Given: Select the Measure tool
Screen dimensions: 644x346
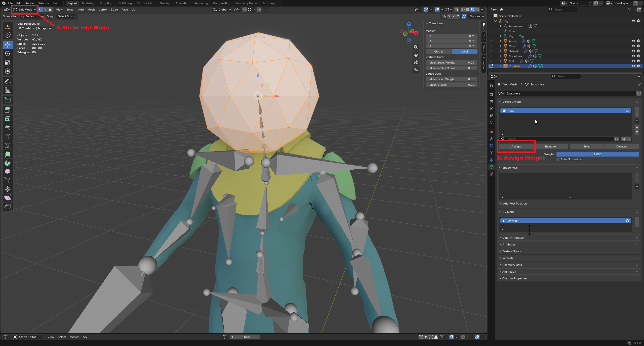Looking at the screenshot, I should [8, 90].
